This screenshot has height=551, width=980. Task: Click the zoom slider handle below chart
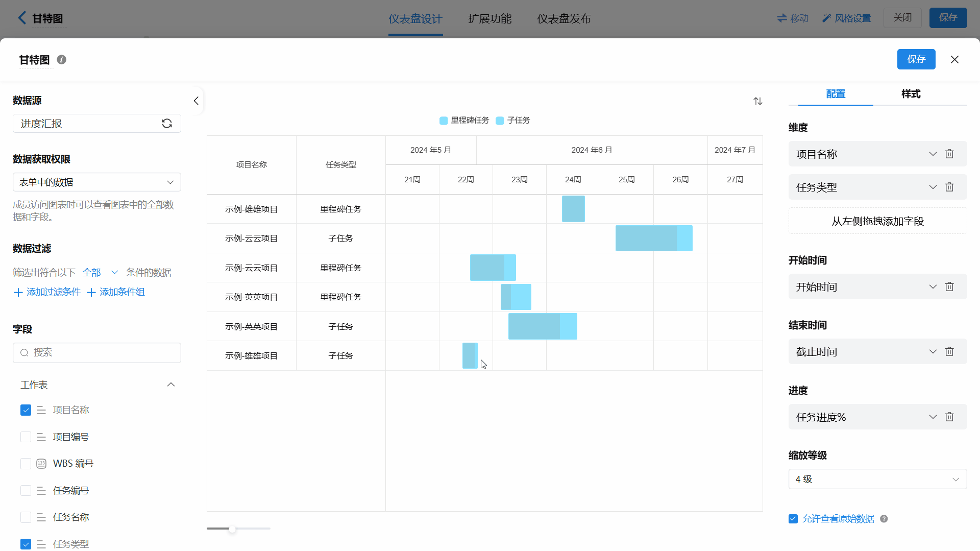point(232,529)
